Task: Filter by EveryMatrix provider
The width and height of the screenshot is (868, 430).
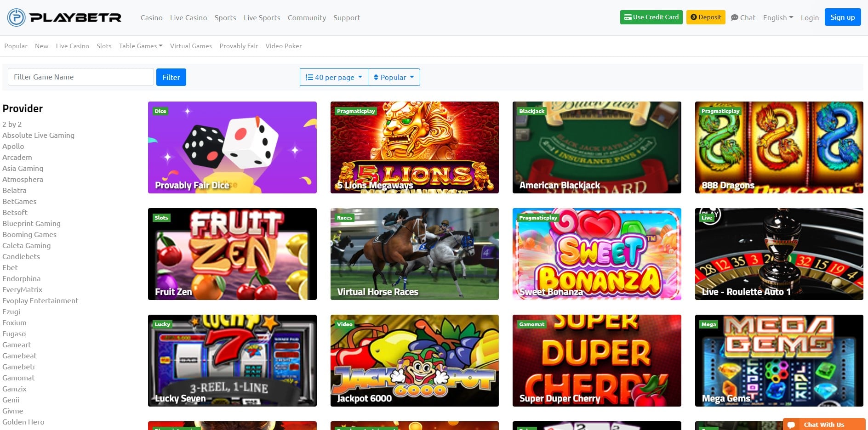Action: pos(22,289)
